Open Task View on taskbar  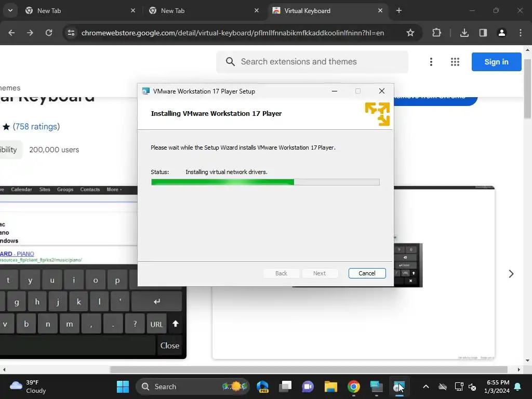(285, 387)
